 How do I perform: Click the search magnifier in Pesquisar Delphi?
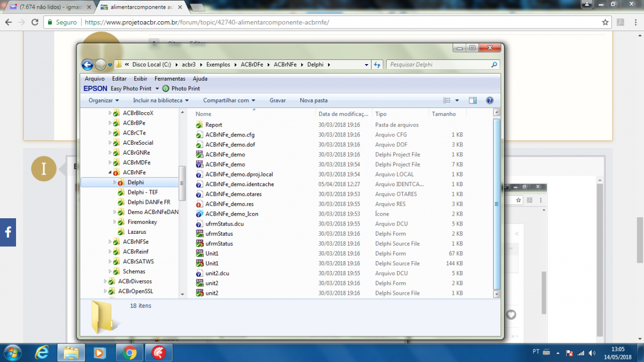pos(494,65)
